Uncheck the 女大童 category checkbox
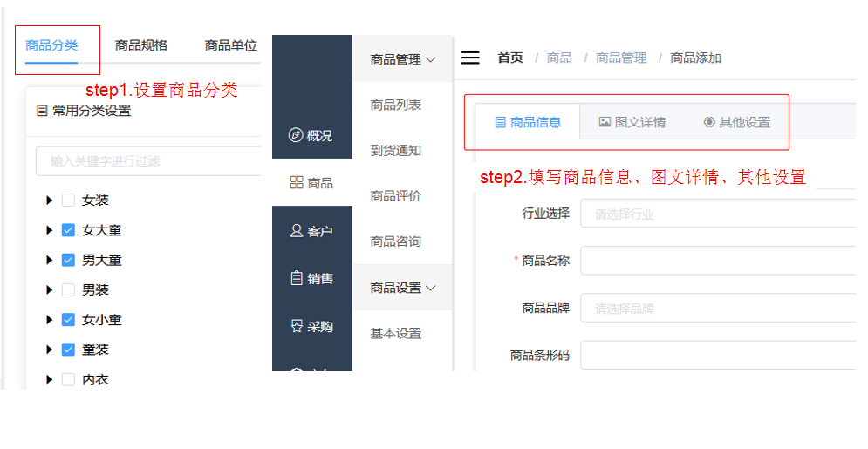868x449 pixels. pos(68,230)
